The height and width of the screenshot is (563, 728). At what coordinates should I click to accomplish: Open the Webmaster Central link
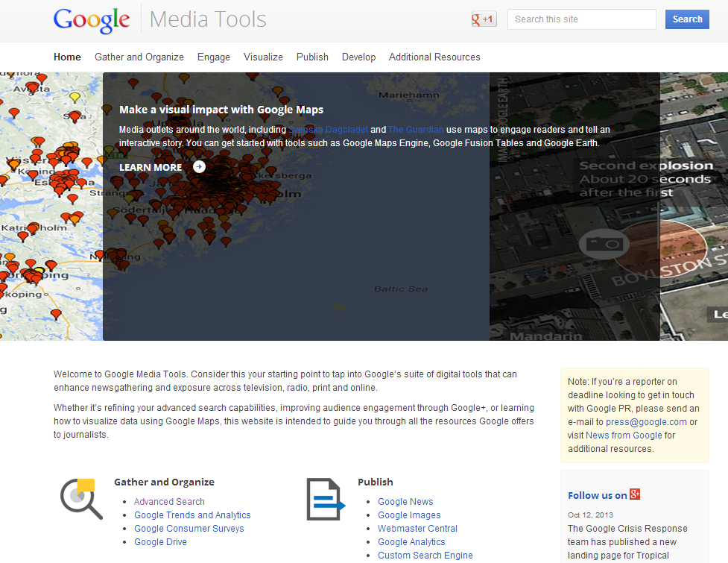417,529
